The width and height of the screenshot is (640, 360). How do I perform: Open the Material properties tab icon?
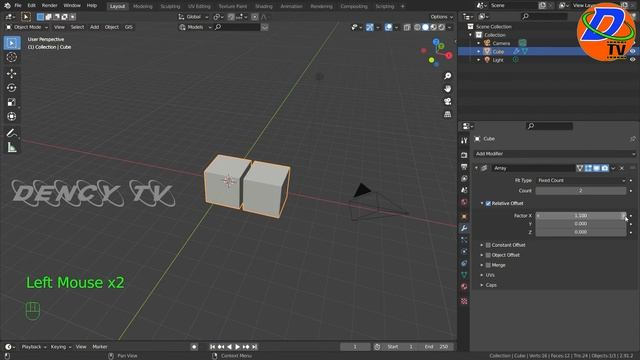point(464,287)
